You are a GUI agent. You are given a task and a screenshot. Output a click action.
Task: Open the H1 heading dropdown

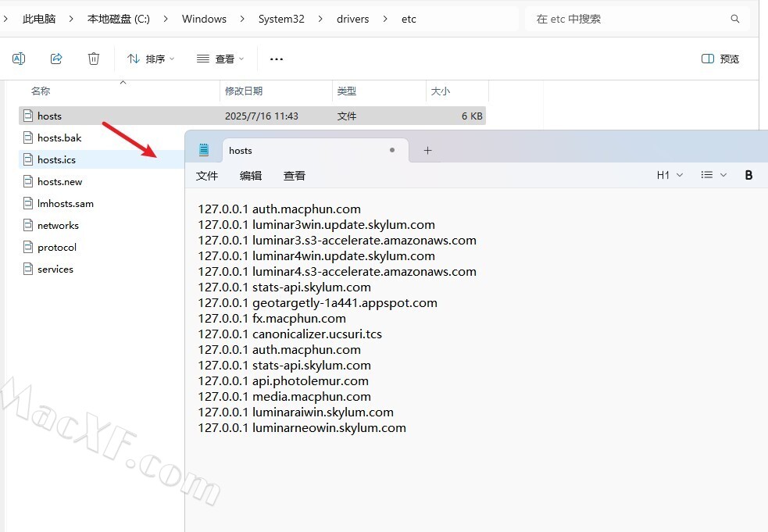pyautogui.click(x=670, y=175)
